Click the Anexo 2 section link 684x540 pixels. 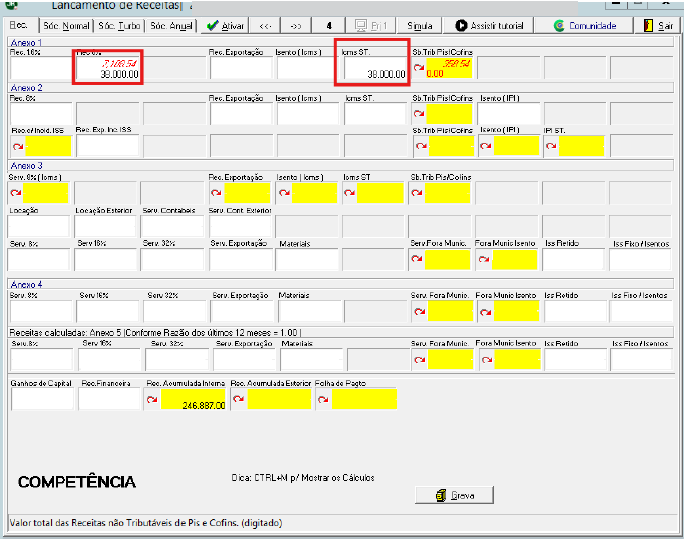pyautogui.click(x=26, y=88)
